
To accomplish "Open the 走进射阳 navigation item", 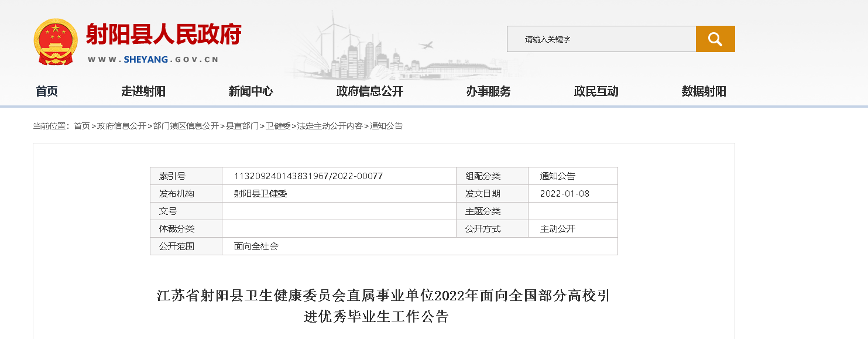I will (x=143, y=91).
